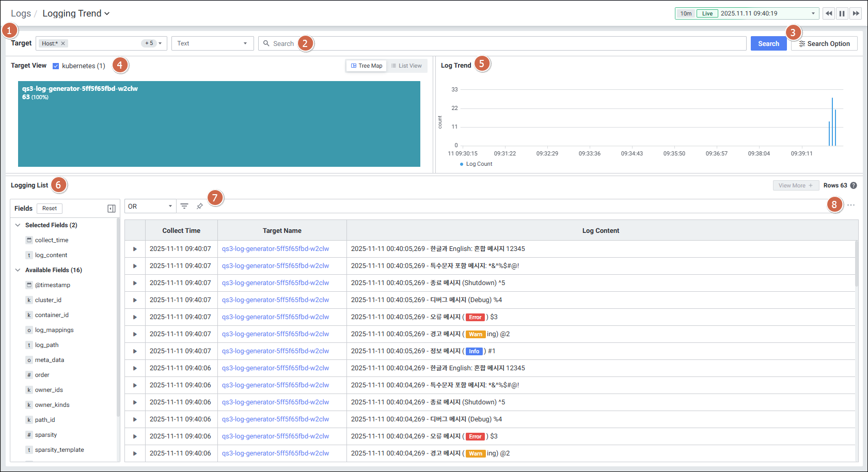
Task: Remove the Host:* target tag
Action: point(63,43)
